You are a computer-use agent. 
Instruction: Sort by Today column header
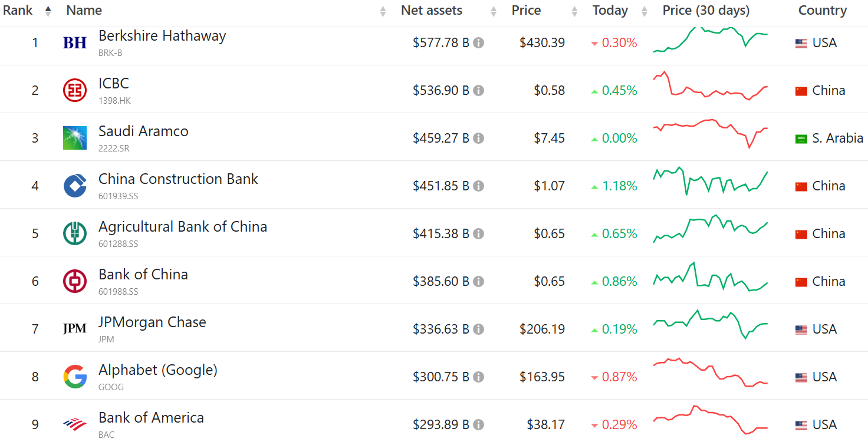pyautogui.click(x=610, y=11)
